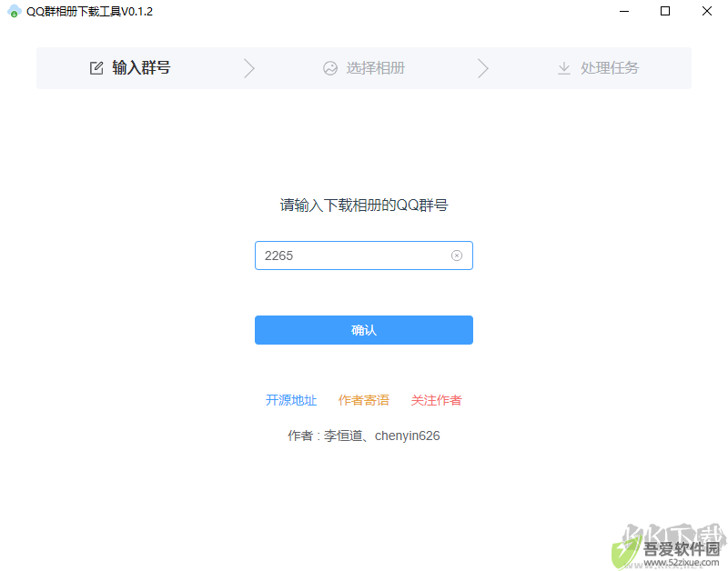Maximize the application window
This screenshot has width=728, height=571.
[x=665, y=11]
